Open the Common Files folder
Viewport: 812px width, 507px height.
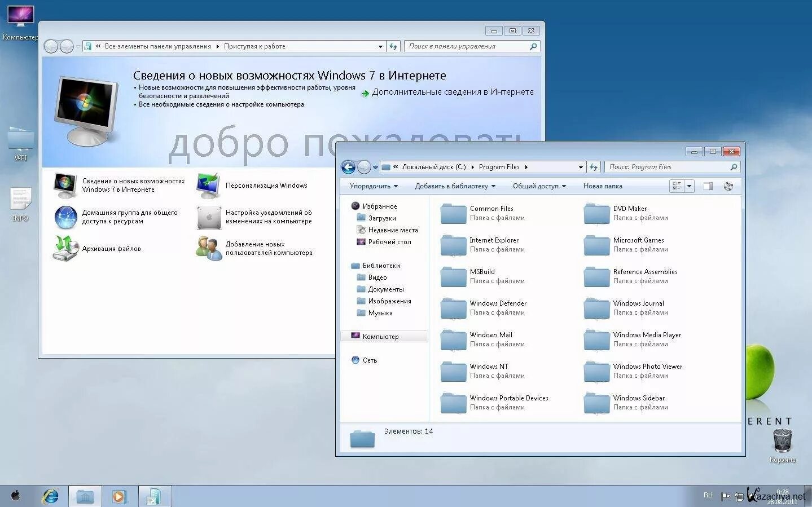[x=482, y=213]
